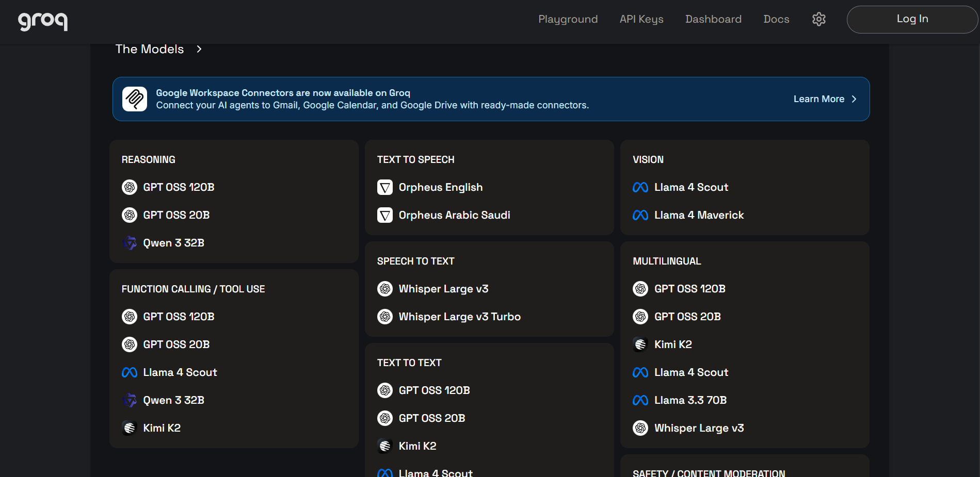The image size is (980, 477).
Task: Go to the API Keys page
Action: click(x=641, y=19)
